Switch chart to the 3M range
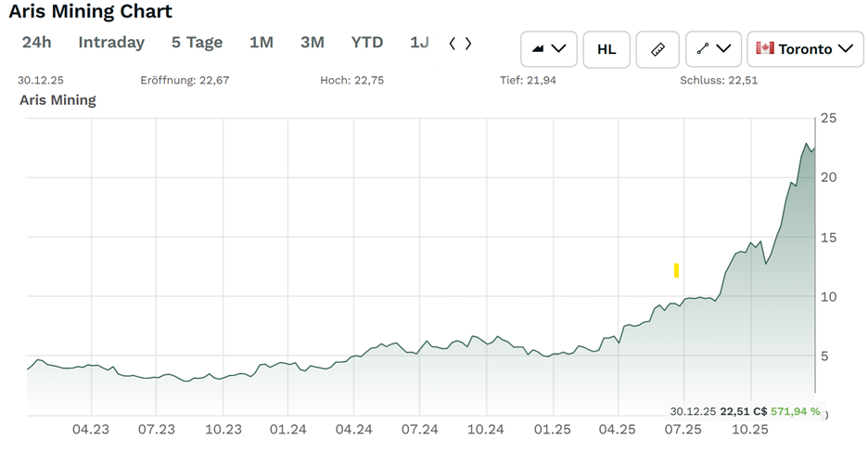868x453 pixels. click(313, 43)
